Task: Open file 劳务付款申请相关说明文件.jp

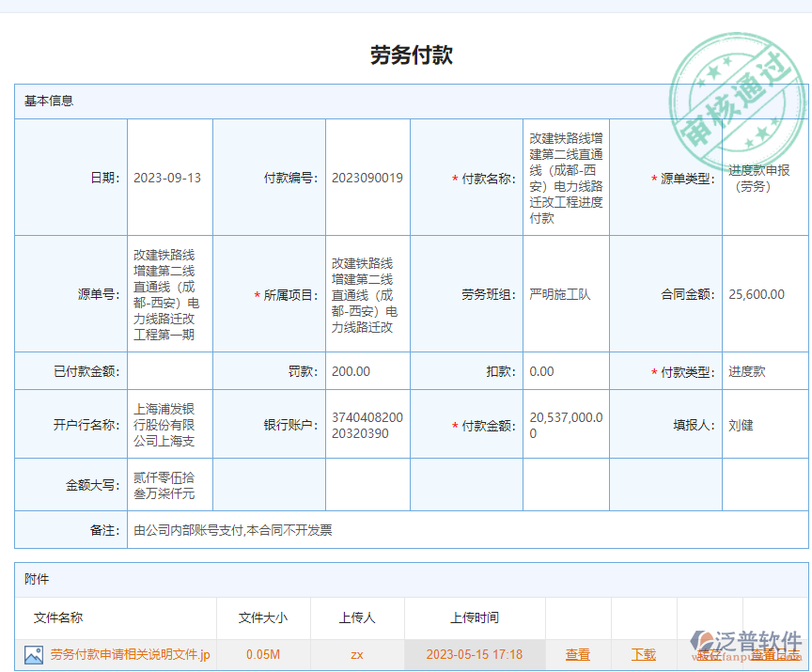Action: point(132,653)
